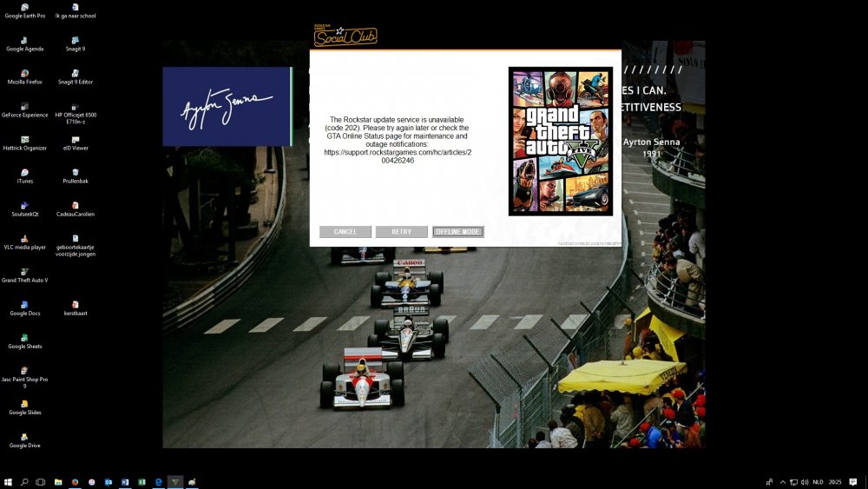Viewport: 868px width, 489px height.
Task: Expand hidden system tray icons
Action: pos(783,482)
